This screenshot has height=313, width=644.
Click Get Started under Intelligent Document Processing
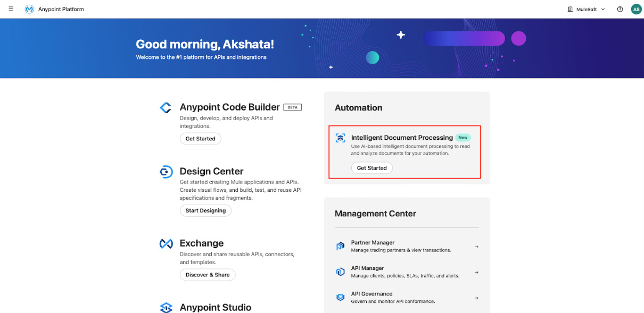click(371, 168)
